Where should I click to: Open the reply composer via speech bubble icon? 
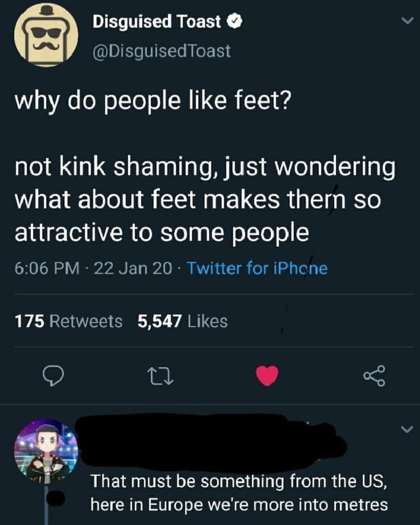click(x=55, y=374)
